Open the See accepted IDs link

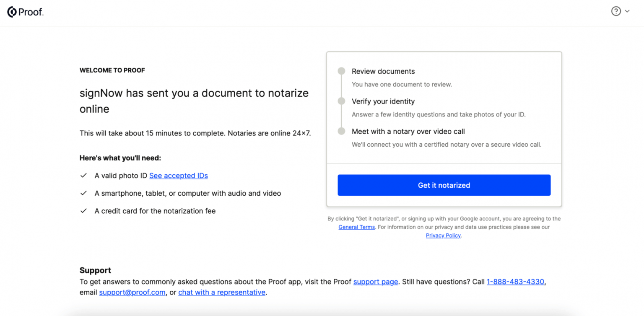(x=179, y=176)
